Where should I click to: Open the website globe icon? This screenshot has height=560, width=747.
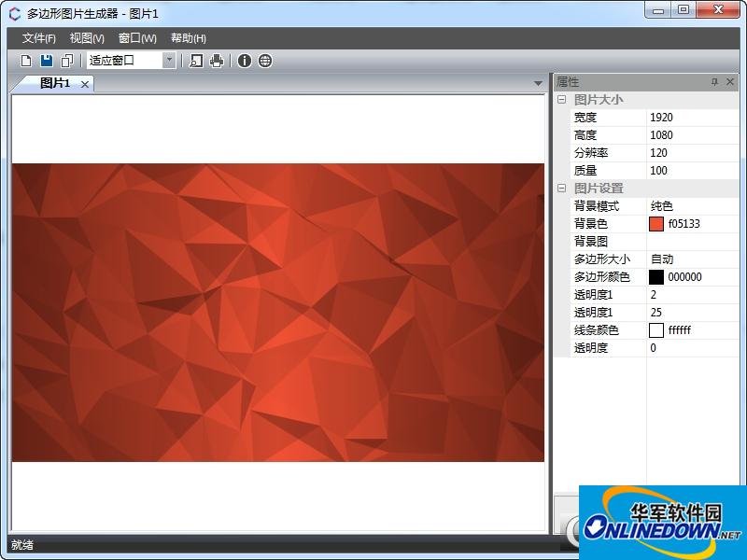coord(265,61)
